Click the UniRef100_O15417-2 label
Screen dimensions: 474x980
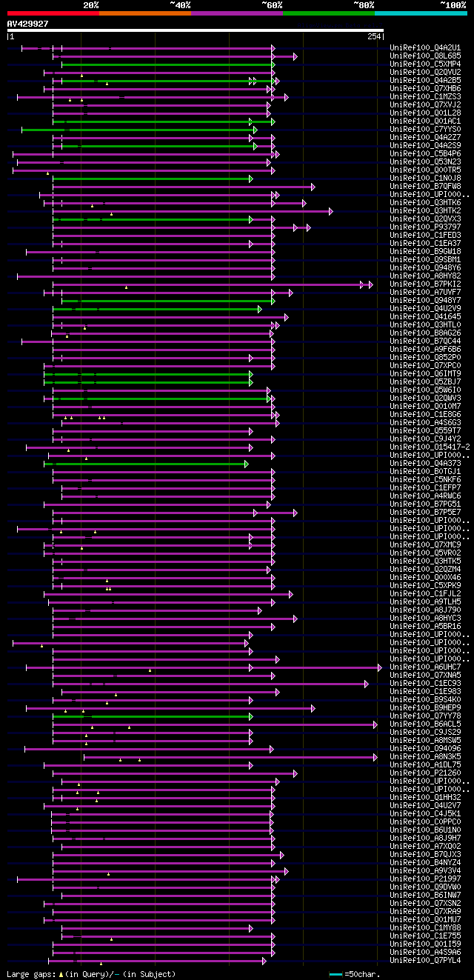[x=430, y=447]
